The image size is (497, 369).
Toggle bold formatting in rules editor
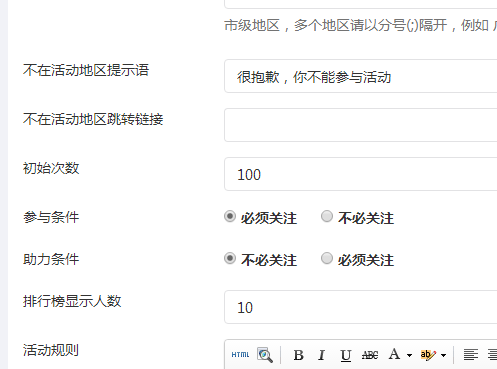click(x=298, y=355)
